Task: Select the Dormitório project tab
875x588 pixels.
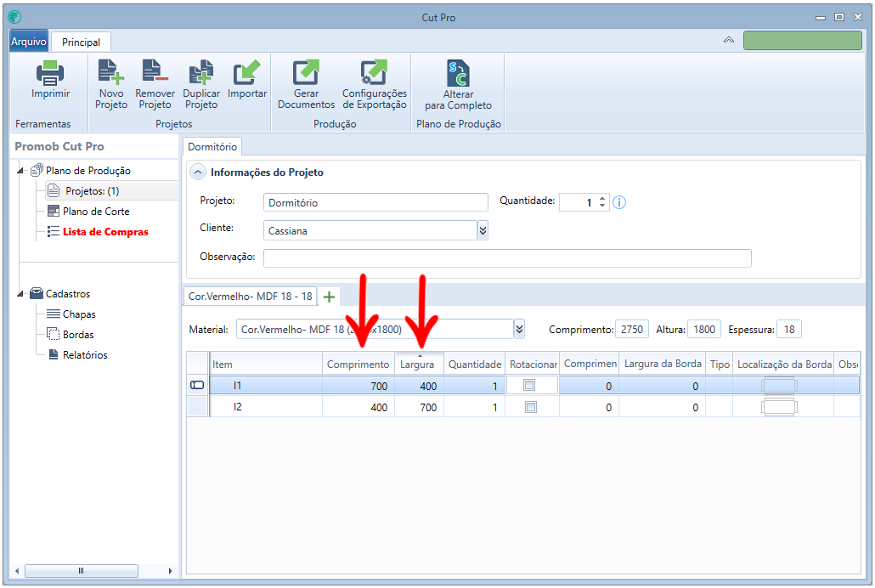Action: 212,147
